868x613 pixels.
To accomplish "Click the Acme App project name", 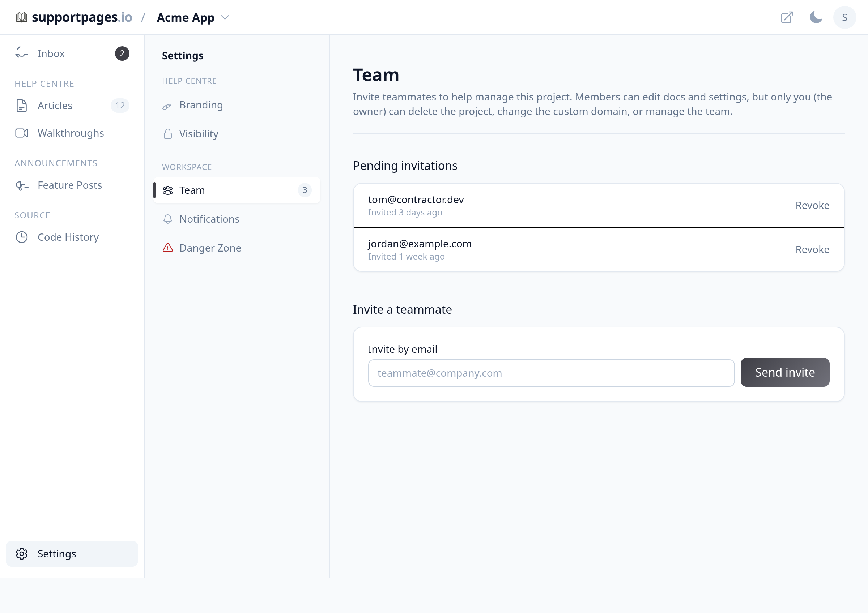I will click(186, 18).
